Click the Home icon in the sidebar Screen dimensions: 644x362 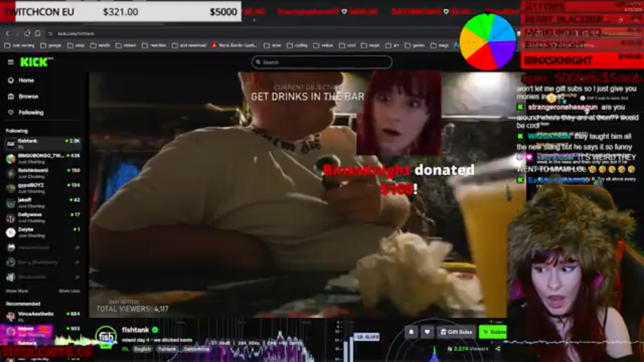point(10,81)
